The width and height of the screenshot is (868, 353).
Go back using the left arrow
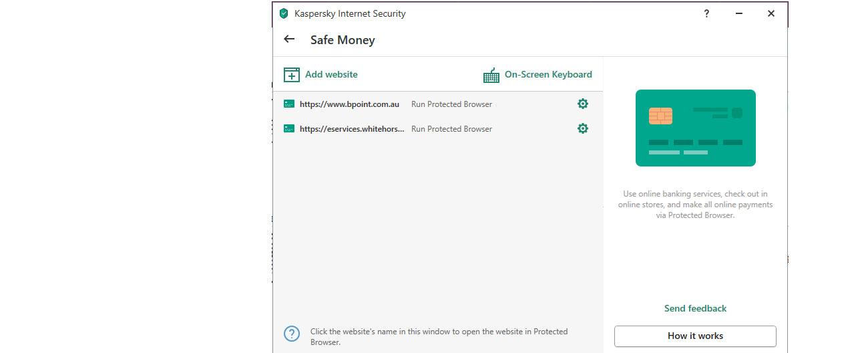pyautogui.click(x=289, y=39)
